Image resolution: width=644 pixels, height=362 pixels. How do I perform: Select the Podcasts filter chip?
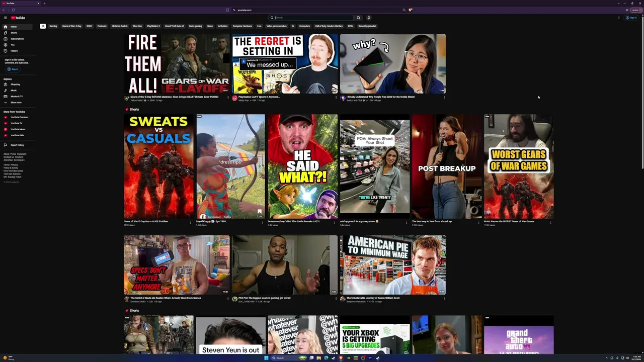[102, 26]
